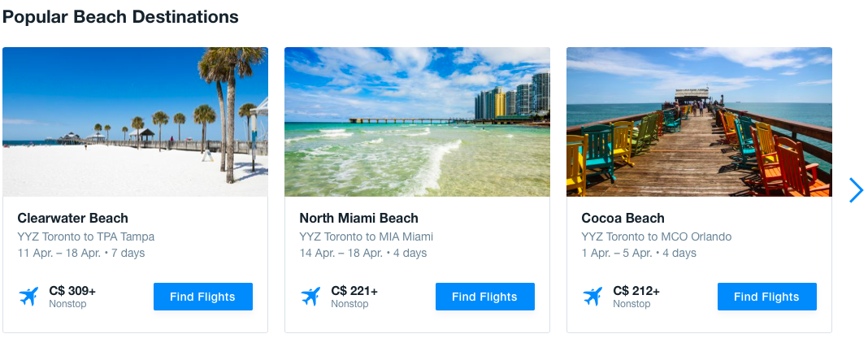This screenshot has width=868, height=347.
Task: Find Flights to Clearwater Beach
Action: pos(202,297)
